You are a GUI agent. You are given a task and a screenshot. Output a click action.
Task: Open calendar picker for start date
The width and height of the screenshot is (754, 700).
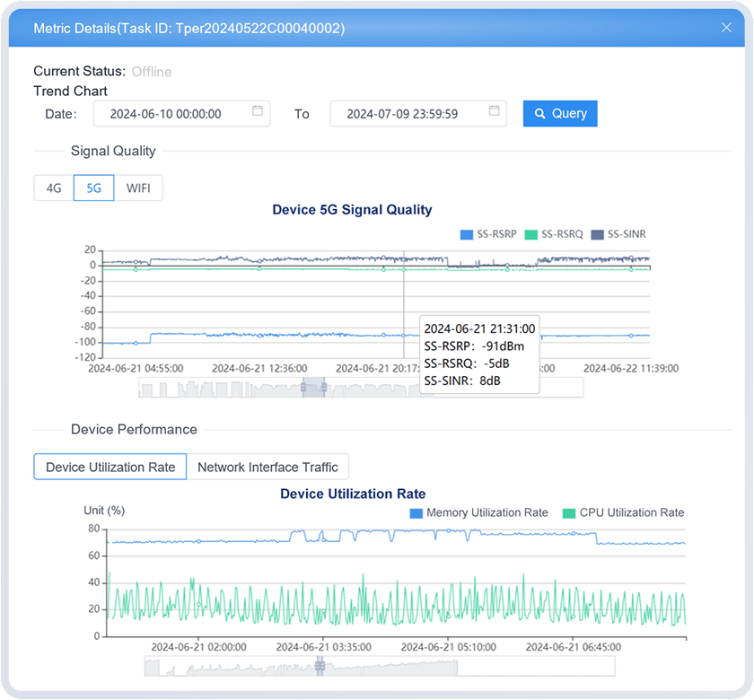point(258,111)
